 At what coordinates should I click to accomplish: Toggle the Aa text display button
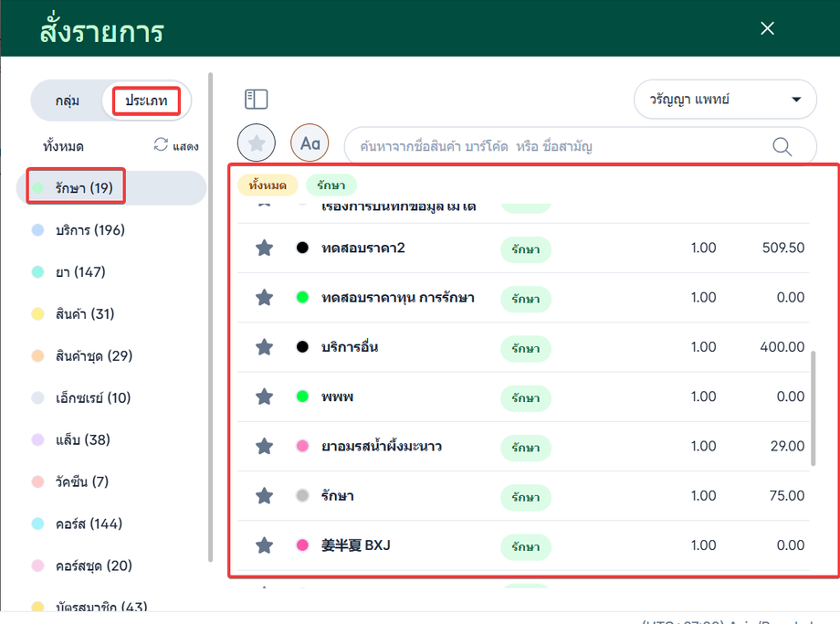tap(310, 143)
